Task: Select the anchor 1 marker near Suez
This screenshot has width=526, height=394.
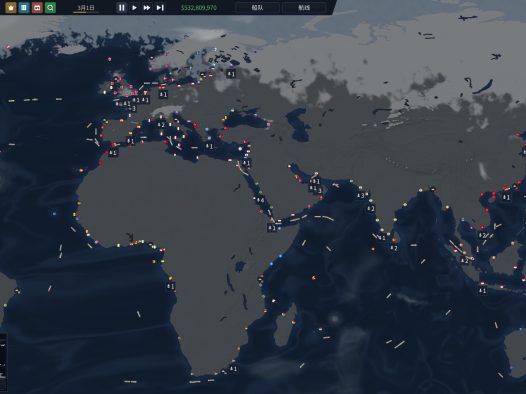Action: pyautogui.click(x=246, y=163)
